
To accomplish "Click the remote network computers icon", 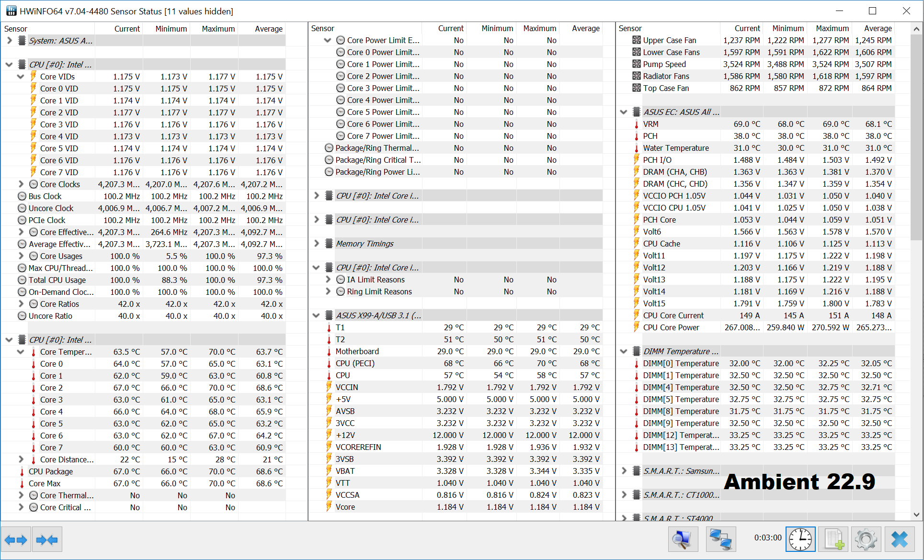I will tap(721, 539).
